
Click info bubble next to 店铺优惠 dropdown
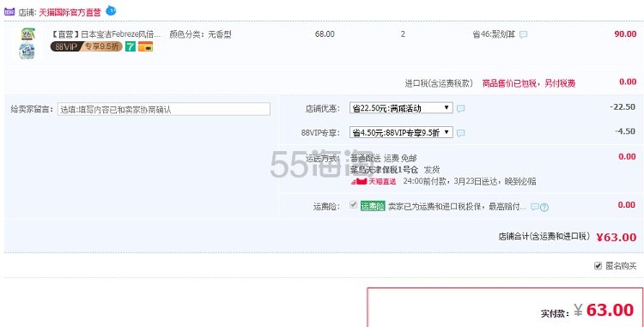pyautogui.click(x=461, y=109)
